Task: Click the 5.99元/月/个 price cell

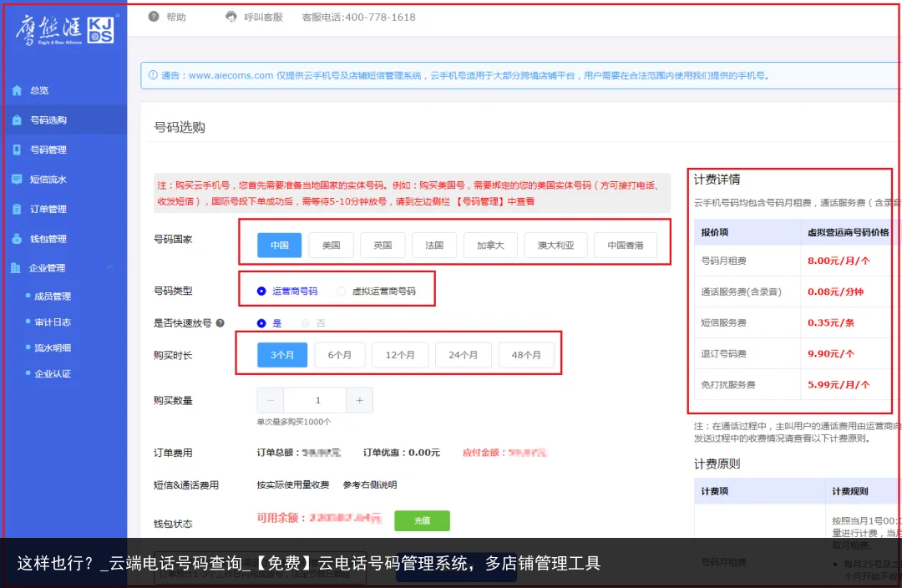Action: pyautogui.click(x=839, y=385)
